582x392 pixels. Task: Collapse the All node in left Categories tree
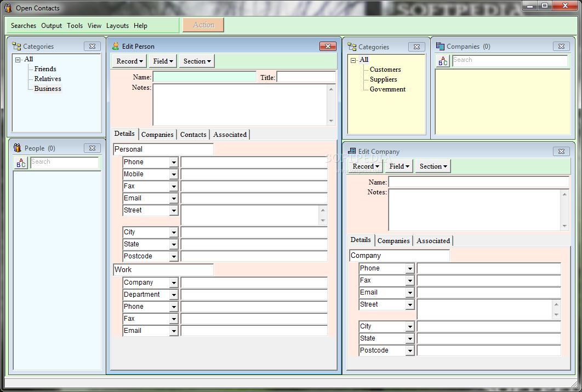(18, 60)
